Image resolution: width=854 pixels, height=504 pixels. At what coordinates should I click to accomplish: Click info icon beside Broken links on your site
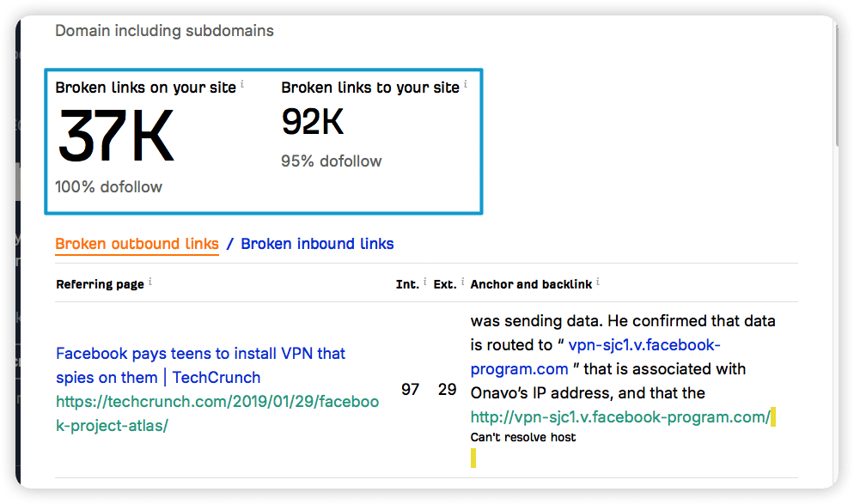point(241,84)
